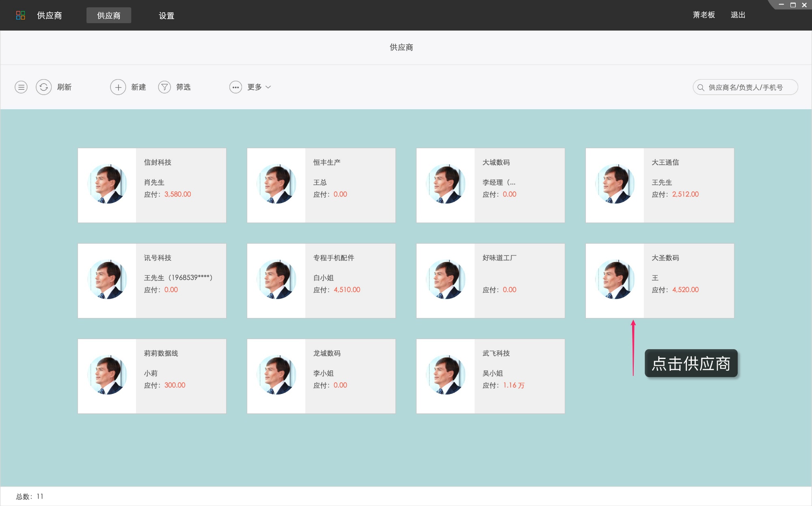This screenshot has height=506, width=812.
Task: Click the username 萧老板
Action: coord(704,15)
